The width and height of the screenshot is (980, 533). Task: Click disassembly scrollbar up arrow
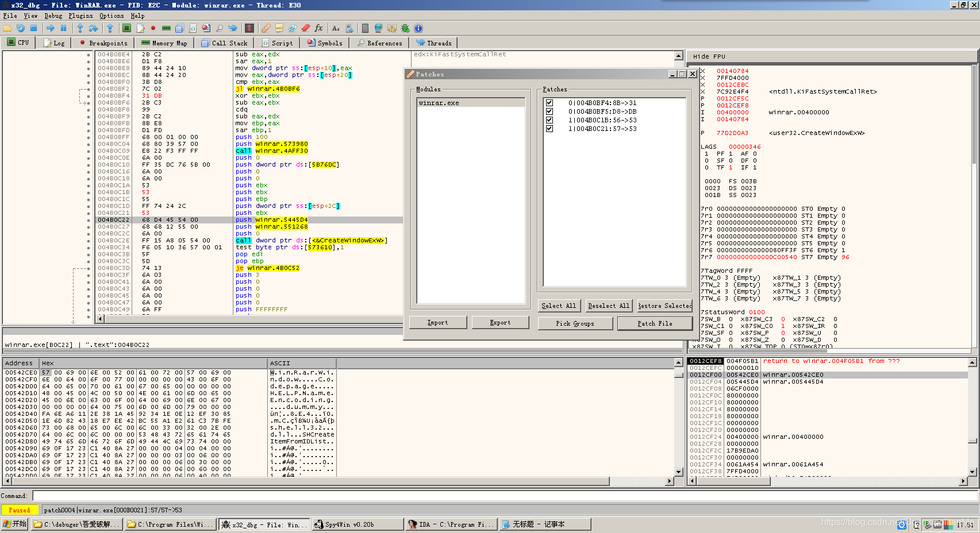[x=679, y=56]
